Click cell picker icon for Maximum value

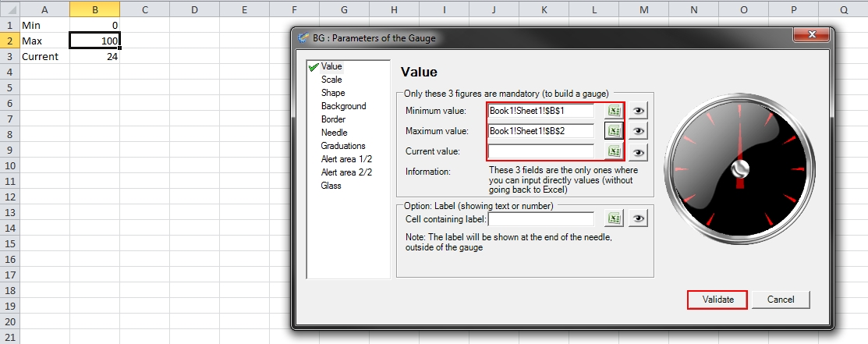(x=614, y=131)
